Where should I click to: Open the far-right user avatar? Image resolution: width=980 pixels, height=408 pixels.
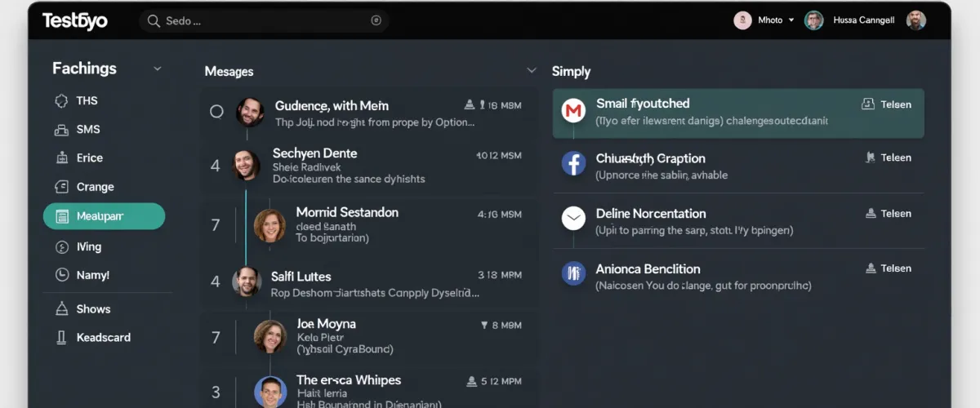pyautogui.click(x=916, y=20)
